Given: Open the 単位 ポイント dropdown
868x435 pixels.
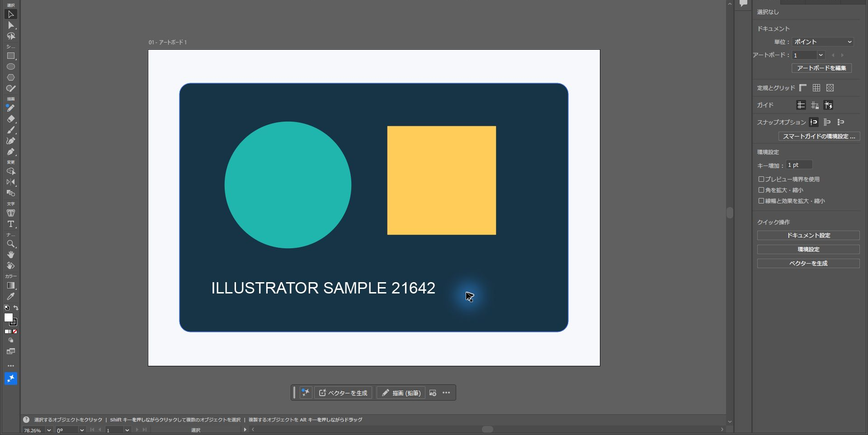Looking at the screenshot, I should (x=822, y=42).
